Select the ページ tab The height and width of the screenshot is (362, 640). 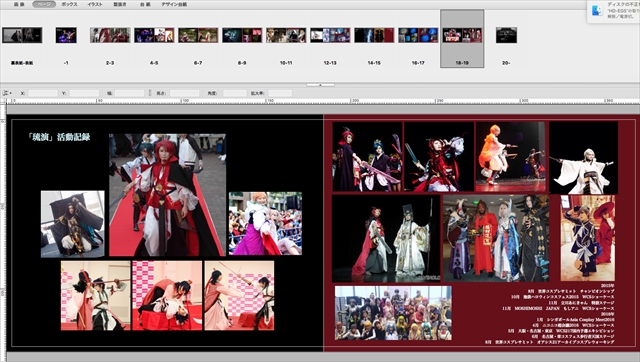point(44,4)
